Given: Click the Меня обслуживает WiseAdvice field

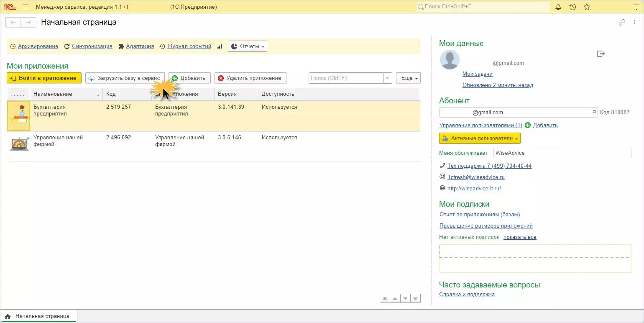Looking at the screenshot, I should click(x=562, y=153).
